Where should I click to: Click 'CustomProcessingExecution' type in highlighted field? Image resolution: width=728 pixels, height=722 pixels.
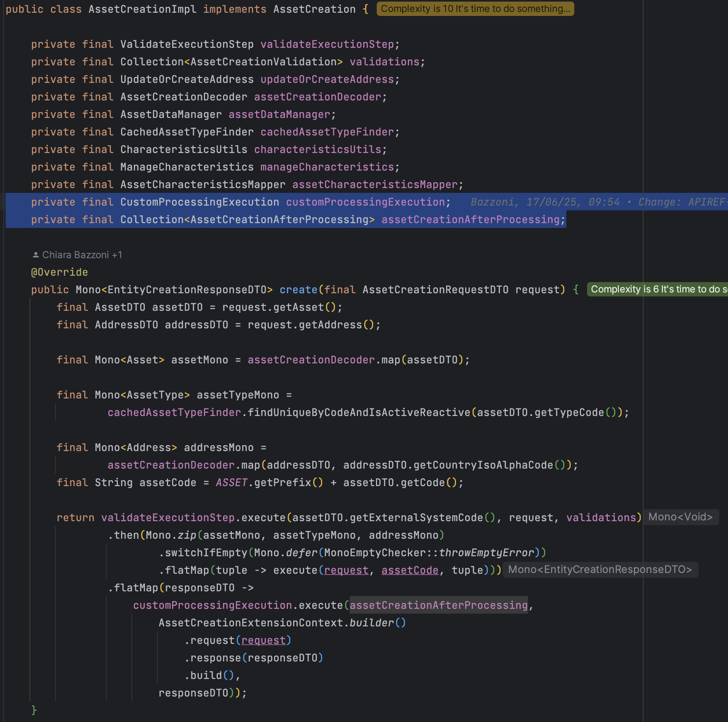(x=200, y=202)
